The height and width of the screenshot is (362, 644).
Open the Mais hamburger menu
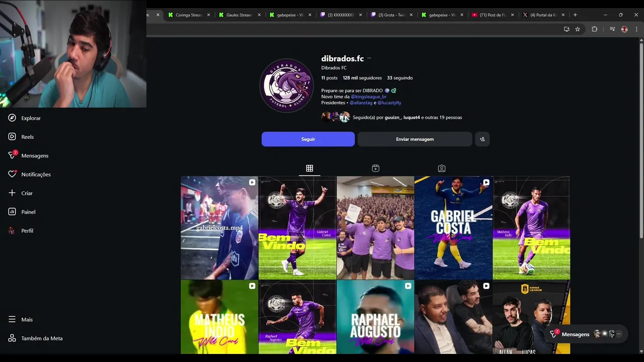20,320
